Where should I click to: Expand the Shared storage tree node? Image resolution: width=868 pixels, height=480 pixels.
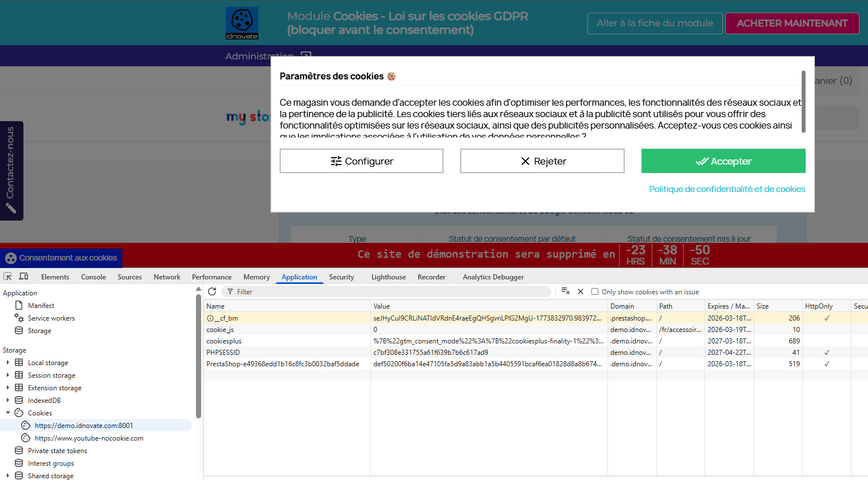[8, 475]
